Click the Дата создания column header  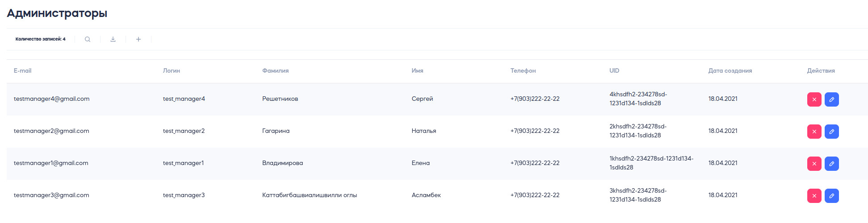730,70
